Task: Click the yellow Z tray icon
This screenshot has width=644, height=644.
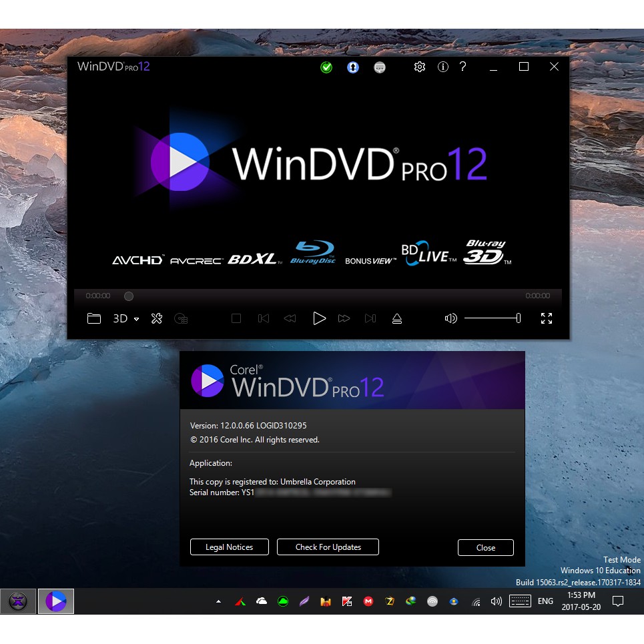Action: click(390, 602)
